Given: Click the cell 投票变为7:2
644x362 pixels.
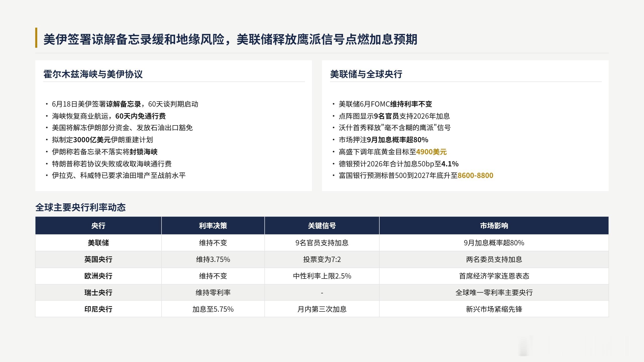Looking at the screenshot, I should tap(322, 259).
